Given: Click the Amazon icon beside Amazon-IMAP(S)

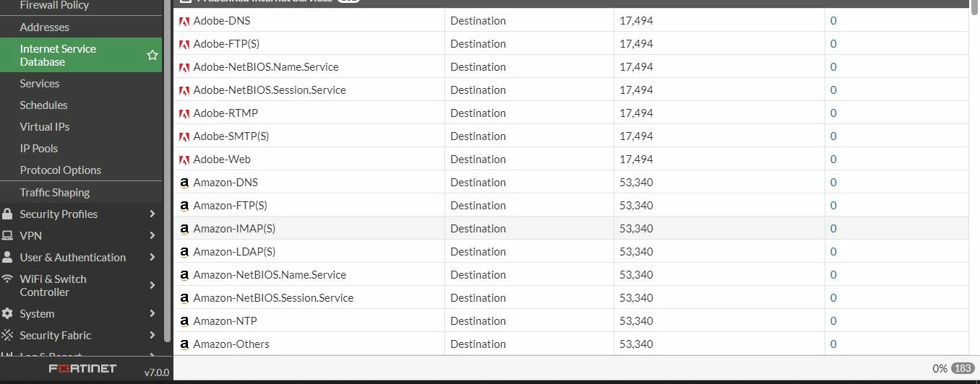Looking at the screenshot, I should (184, 229).
